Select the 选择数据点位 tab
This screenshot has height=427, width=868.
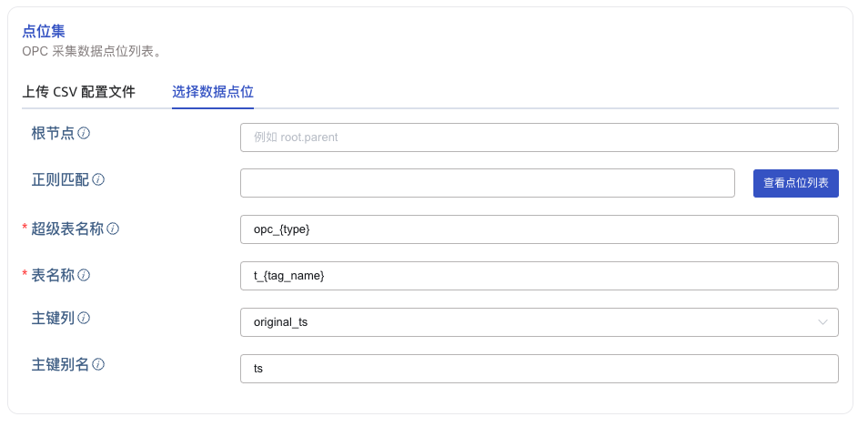click(x=212, y=92)
